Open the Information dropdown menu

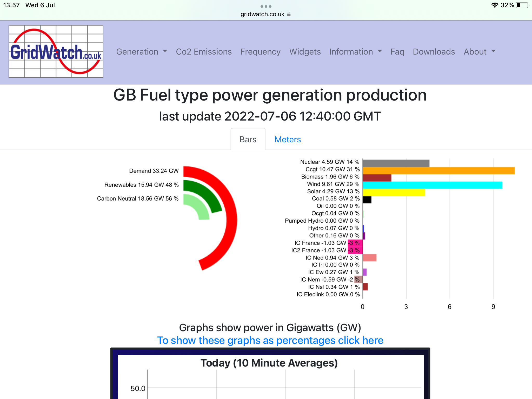click(355, 52)
